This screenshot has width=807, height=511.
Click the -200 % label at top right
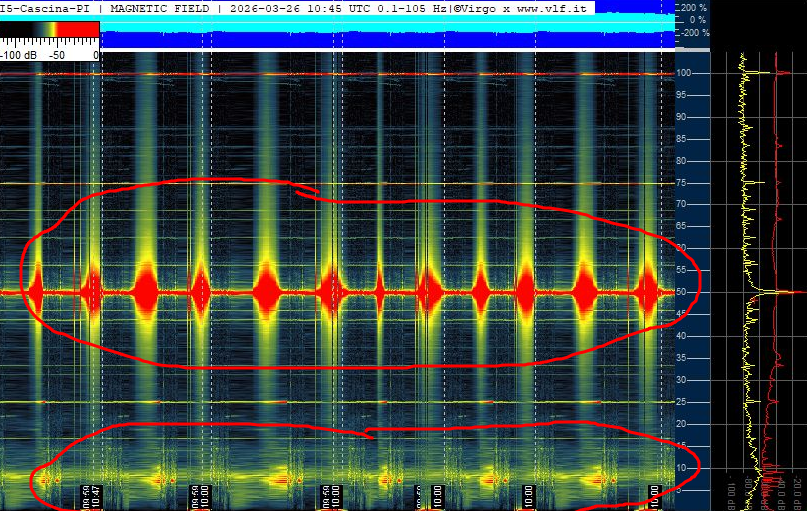click(x=692, y=33)
